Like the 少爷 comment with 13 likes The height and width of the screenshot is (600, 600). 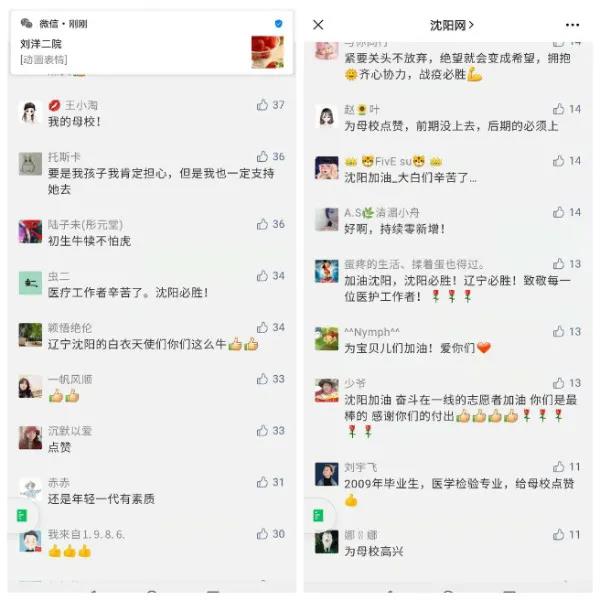558,383
